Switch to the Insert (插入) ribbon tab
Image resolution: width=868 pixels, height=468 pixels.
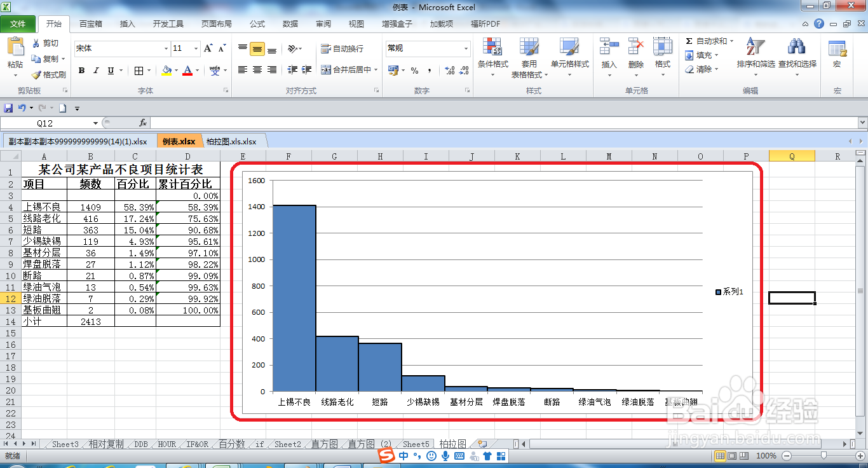tap(128, 24)
